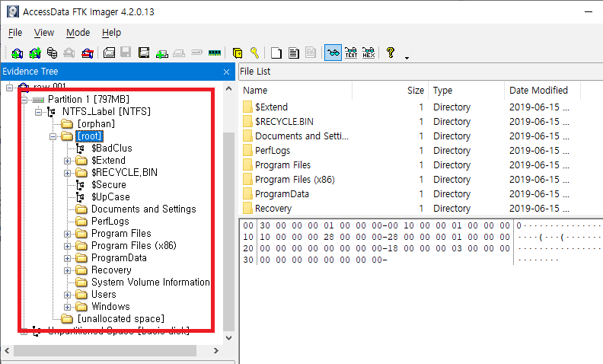Expand the Program Files tree node
The image size is (603, 364).
[68, 234]
